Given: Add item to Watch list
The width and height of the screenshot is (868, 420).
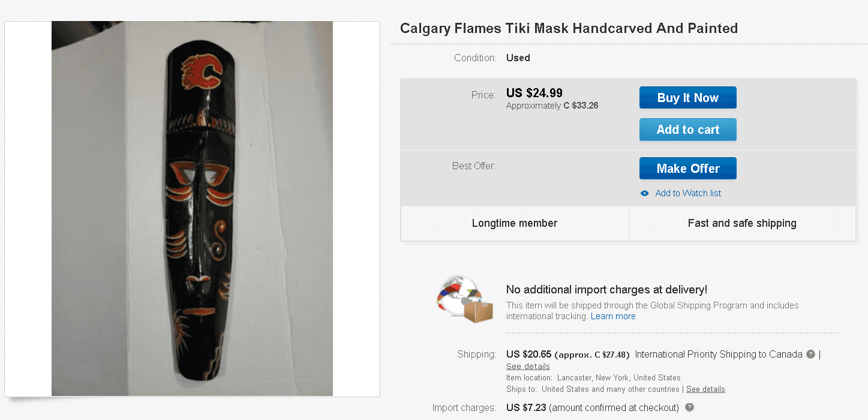Looking at the screenshot, I should [688, 193].
